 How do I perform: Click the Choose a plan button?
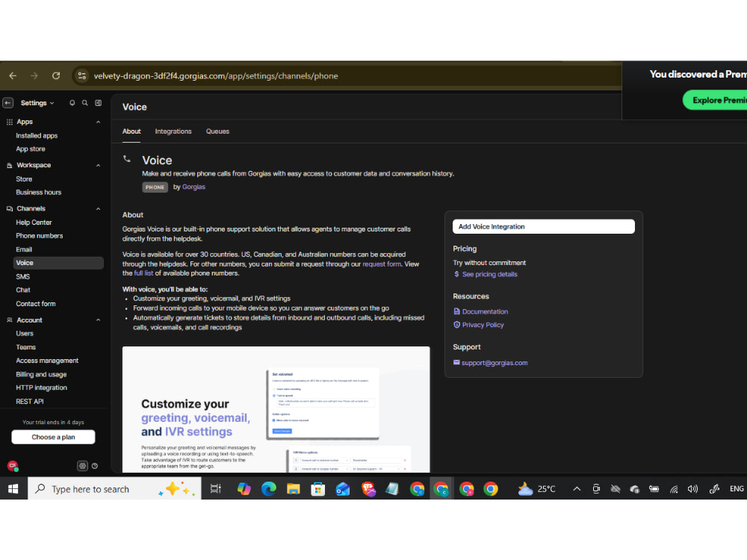click(53, 437)
